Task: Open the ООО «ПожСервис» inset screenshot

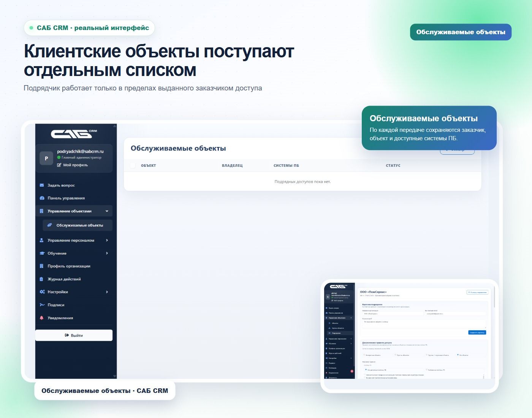Action: pyautogui.click(x=409, y=336)
